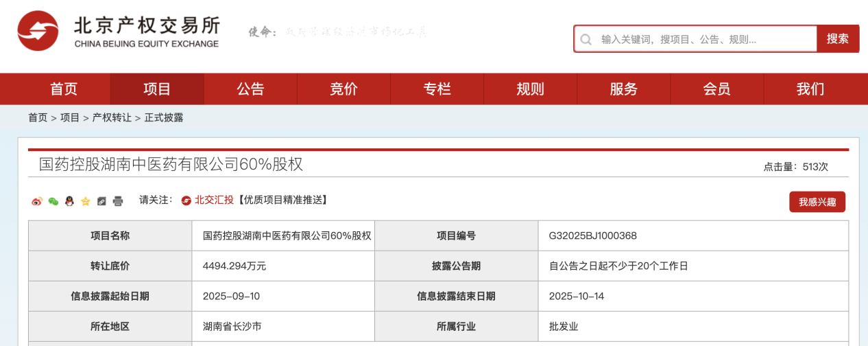Click the 披露公告期 header cell
The image size is (868, 346).
[457, 266]
